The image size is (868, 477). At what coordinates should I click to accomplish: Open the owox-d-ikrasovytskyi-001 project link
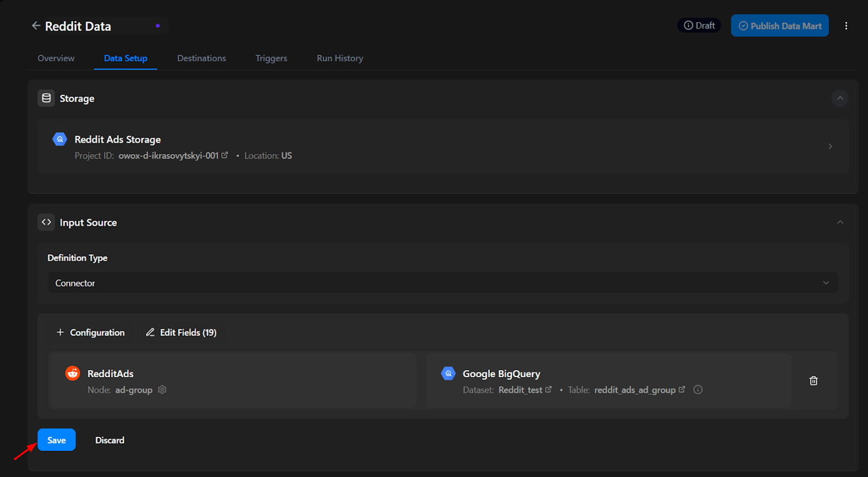(168, 156)
